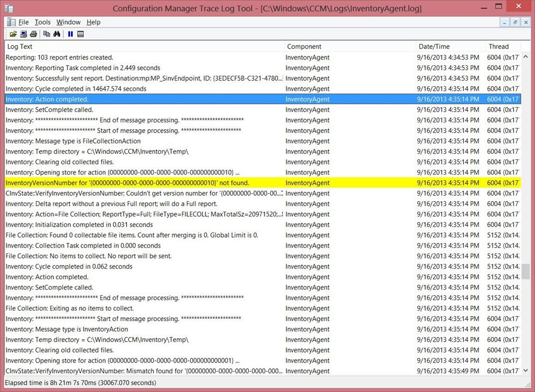Click the document icon left of File menu

(x=11, y=22)
